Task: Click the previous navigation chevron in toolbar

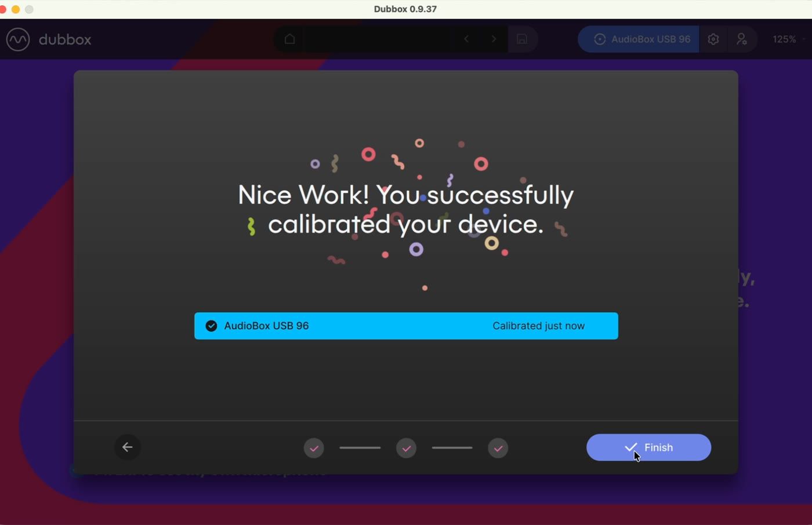Action: 466,39
